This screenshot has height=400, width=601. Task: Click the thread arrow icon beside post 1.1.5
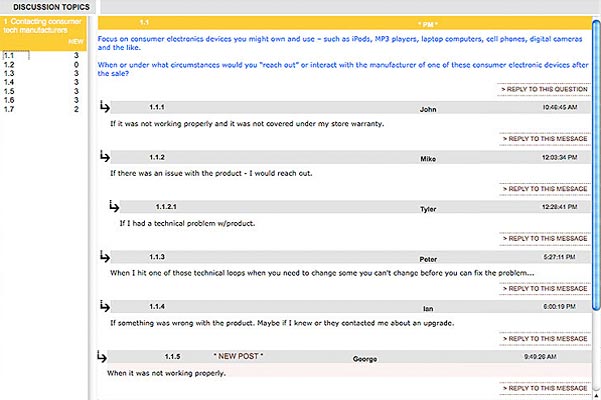click(x=101, y=356)
